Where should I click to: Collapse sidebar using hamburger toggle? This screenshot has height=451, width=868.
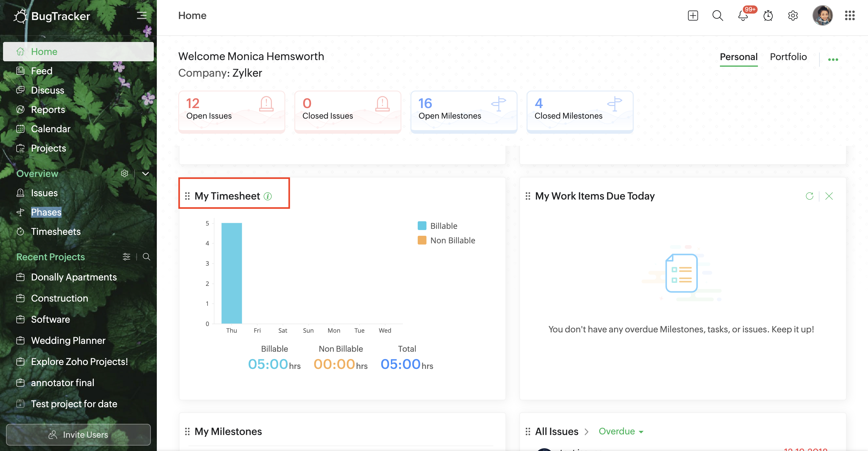pos(141,15)
